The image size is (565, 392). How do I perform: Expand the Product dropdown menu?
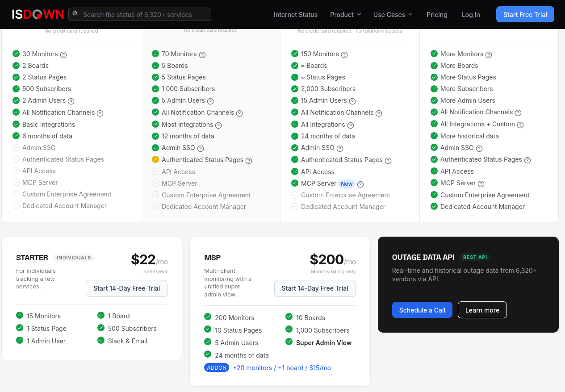tap(345, 14)
